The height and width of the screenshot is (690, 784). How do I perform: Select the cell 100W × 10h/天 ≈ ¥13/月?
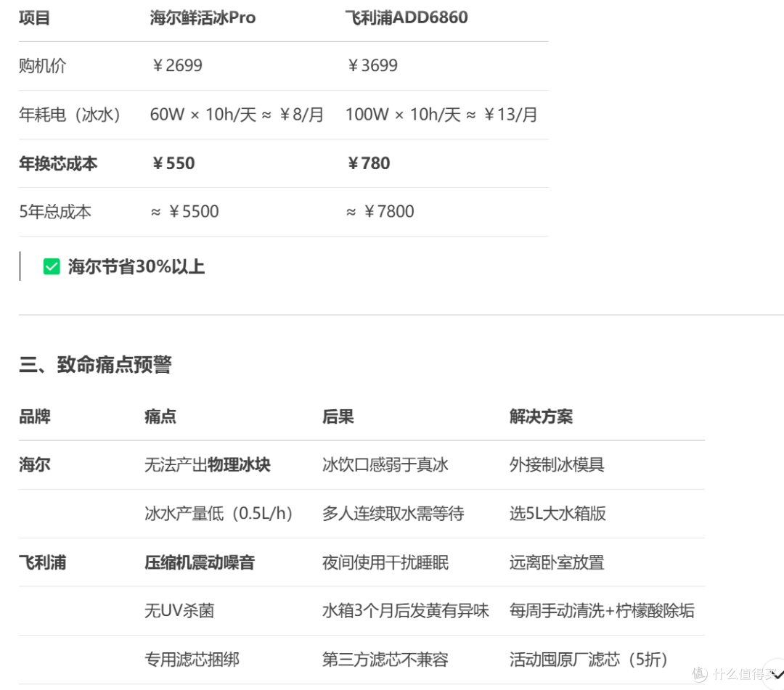(441, 115)
